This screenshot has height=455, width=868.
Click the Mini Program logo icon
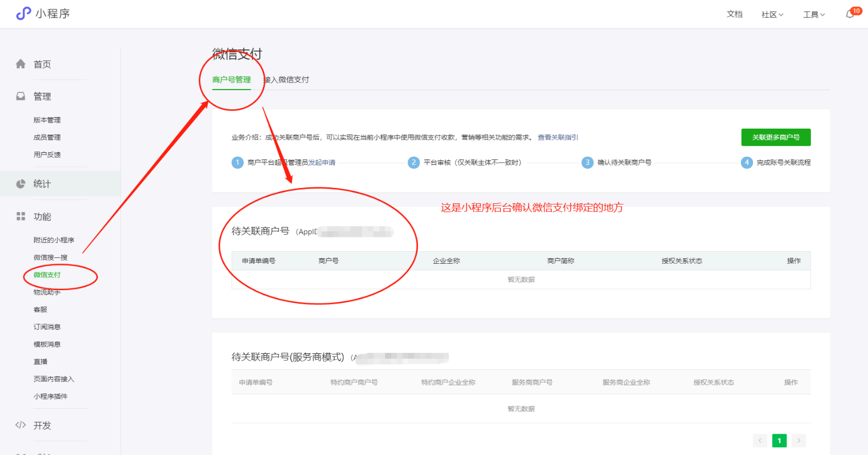(x=23, y=13)
